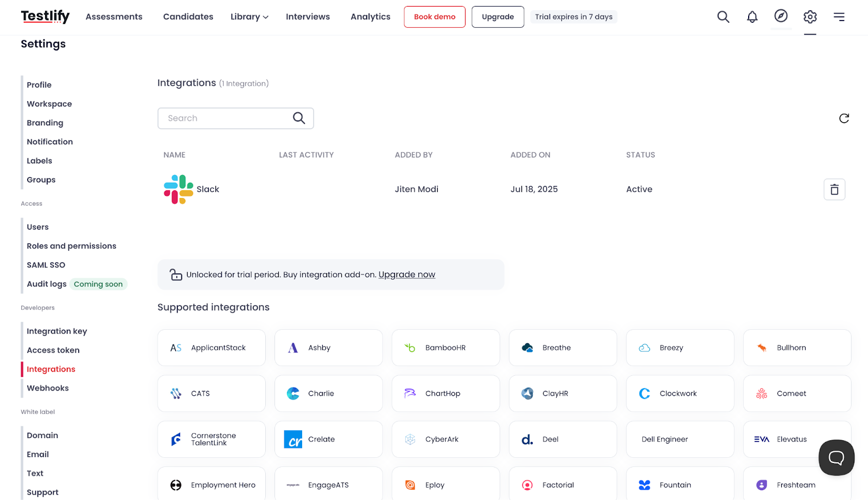Delete the Slack integration
The width and height of the screenshot is (868, 500).
click(834, 189)
